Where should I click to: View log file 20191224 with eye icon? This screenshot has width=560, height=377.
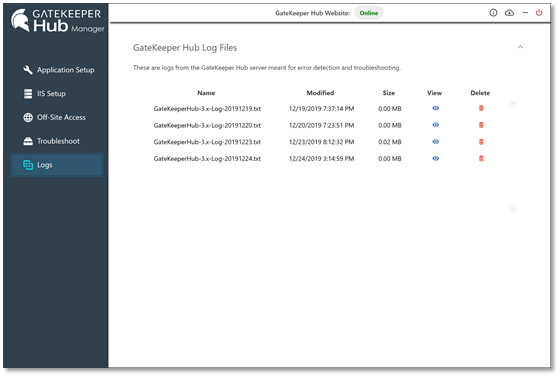pyautogui.click(x=435, y=159)
